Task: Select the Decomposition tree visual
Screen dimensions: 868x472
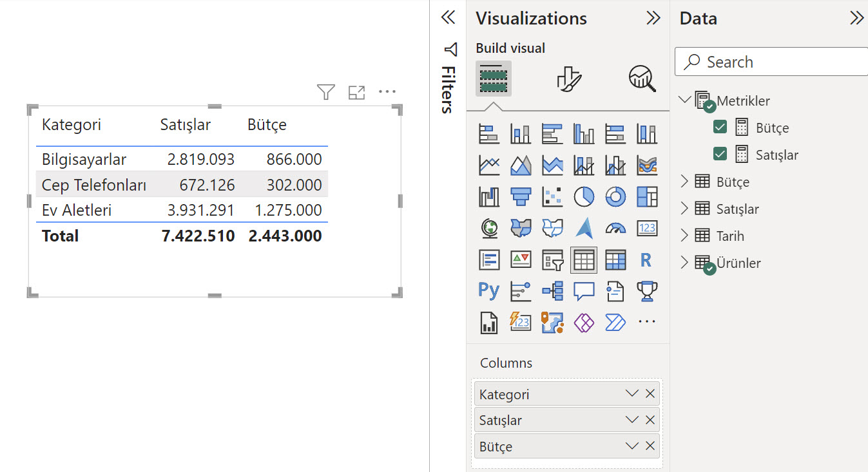Action: pos(552,291)
